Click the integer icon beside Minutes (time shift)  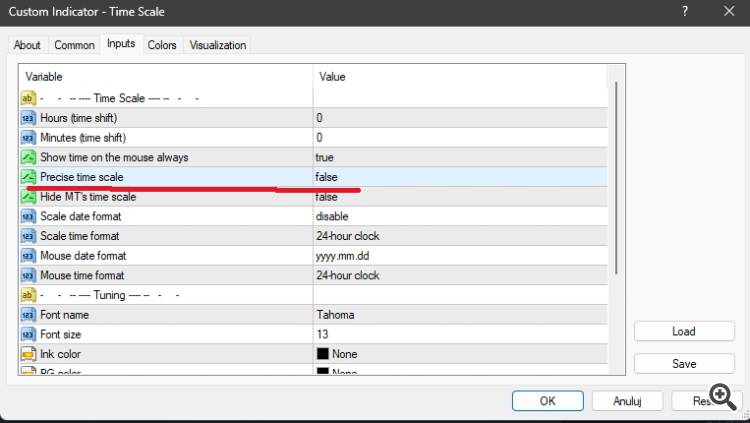[28, 138]
